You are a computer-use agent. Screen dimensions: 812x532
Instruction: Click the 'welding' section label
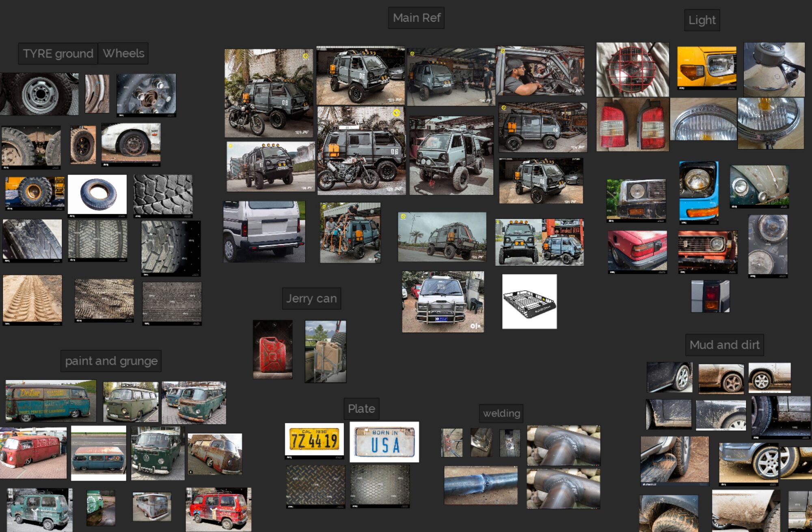501,413
